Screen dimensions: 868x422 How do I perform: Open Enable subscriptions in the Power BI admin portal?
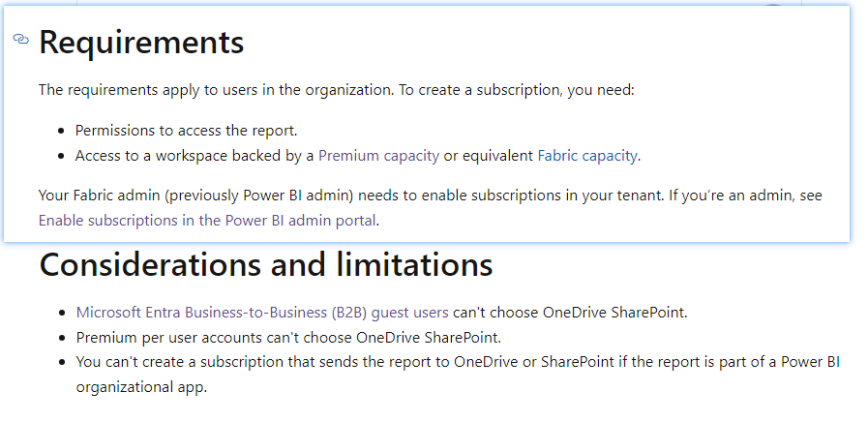207,221
